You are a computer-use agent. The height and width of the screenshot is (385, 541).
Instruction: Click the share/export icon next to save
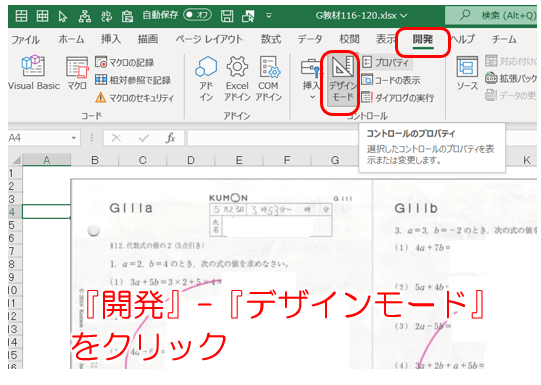(x=248, y=16)
